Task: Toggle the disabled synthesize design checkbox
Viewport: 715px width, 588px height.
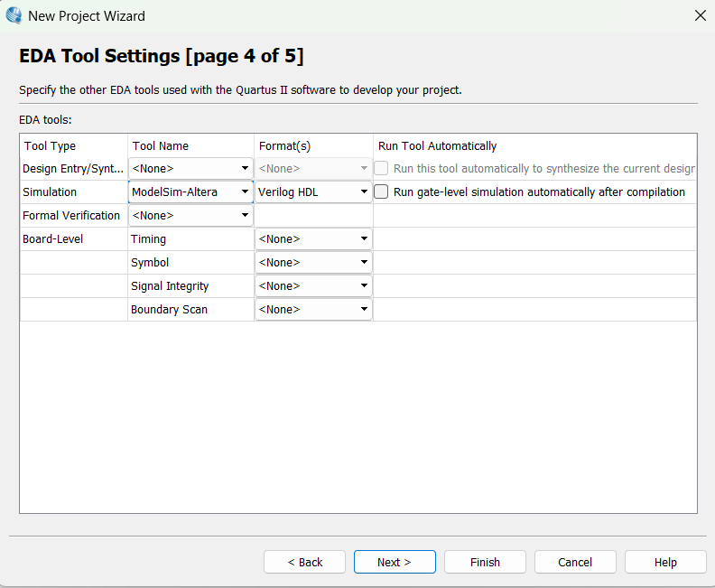Action: click(381, 168)
